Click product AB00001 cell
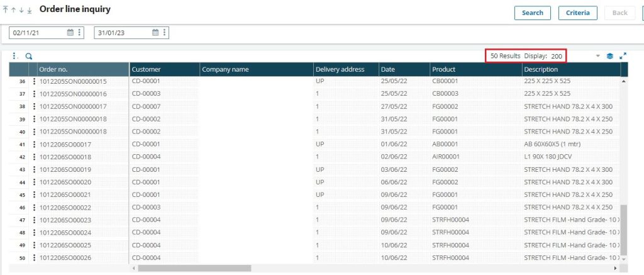 coord(476,144)
